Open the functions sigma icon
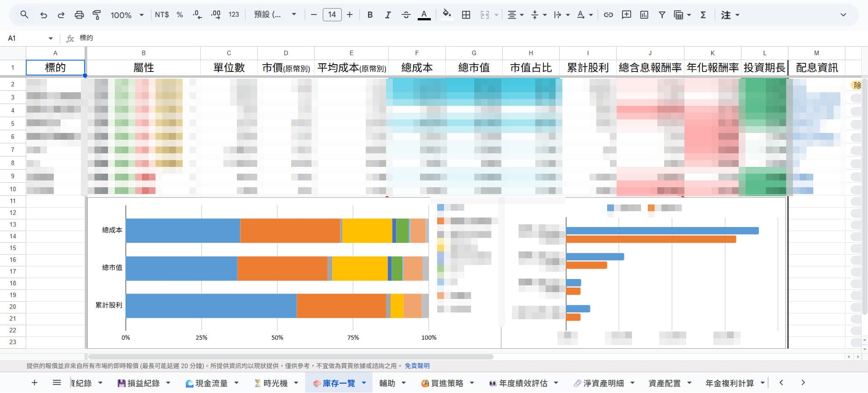The image size is (868, 393). (703, 15)
